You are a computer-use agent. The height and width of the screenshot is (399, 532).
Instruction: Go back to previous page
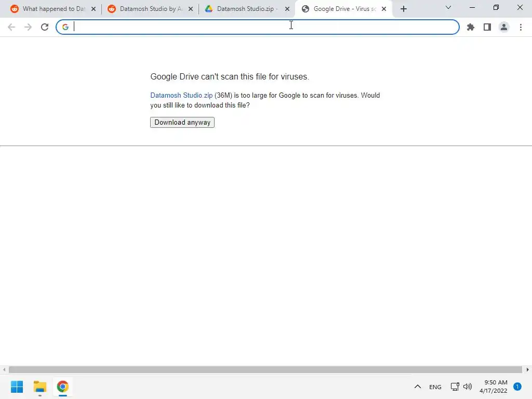pyautogui.click(x=11, y=27)
